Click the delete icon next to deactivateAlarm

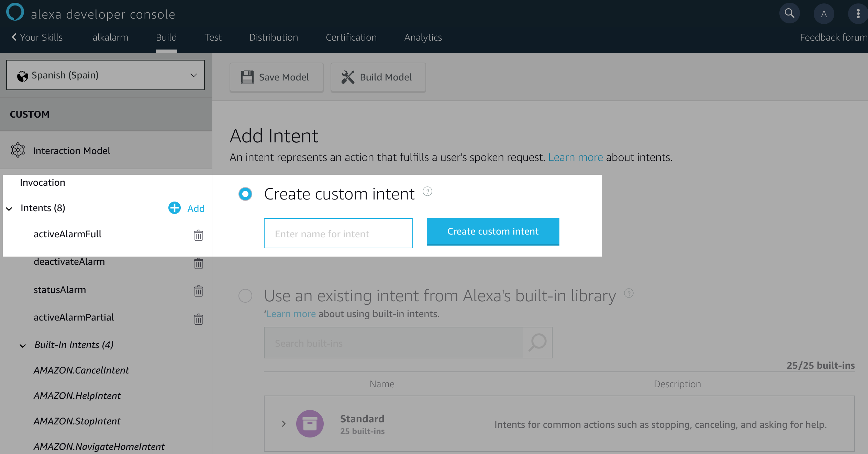point(199,263)
